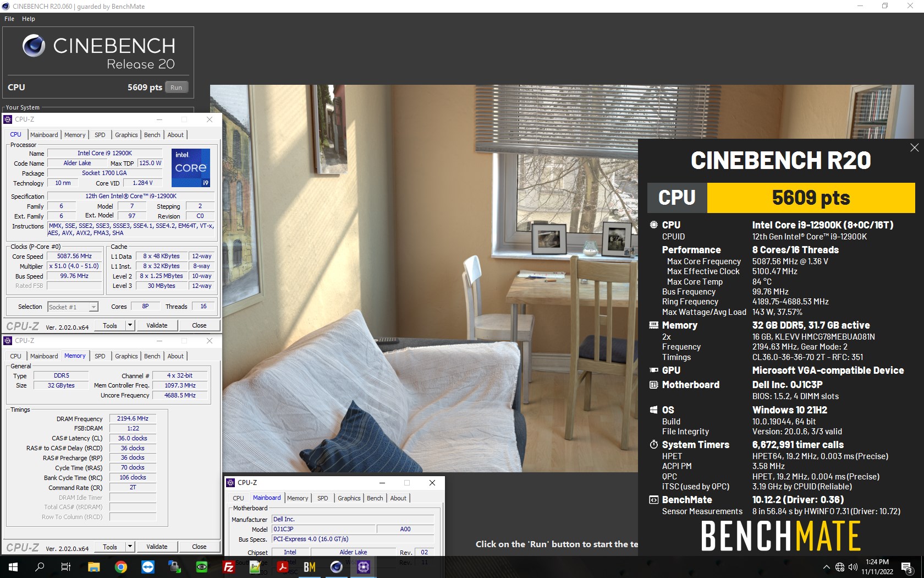Open volume control in system tray
The image size is (924, 578).
pos(853,567)
